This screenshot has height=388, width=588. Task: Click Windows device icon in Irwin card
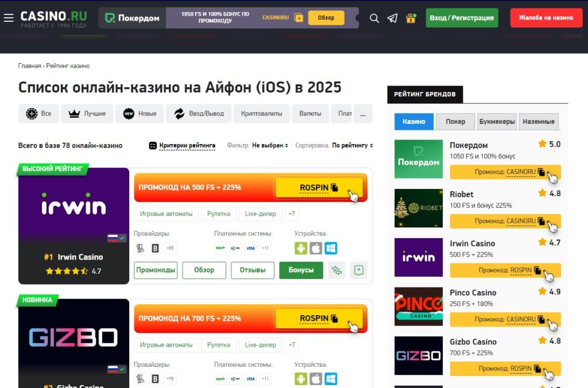pyautogui.click(x=331, y=248)
